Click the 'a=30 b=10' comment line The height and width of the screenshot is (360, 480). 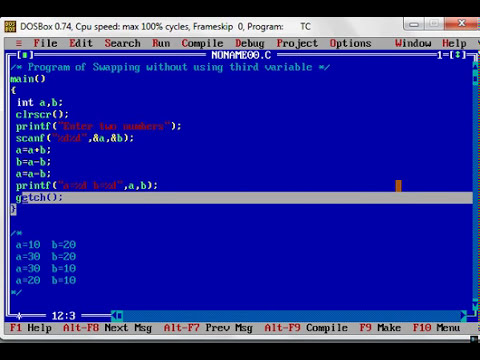pyautogui.click(x=46, y=268)
